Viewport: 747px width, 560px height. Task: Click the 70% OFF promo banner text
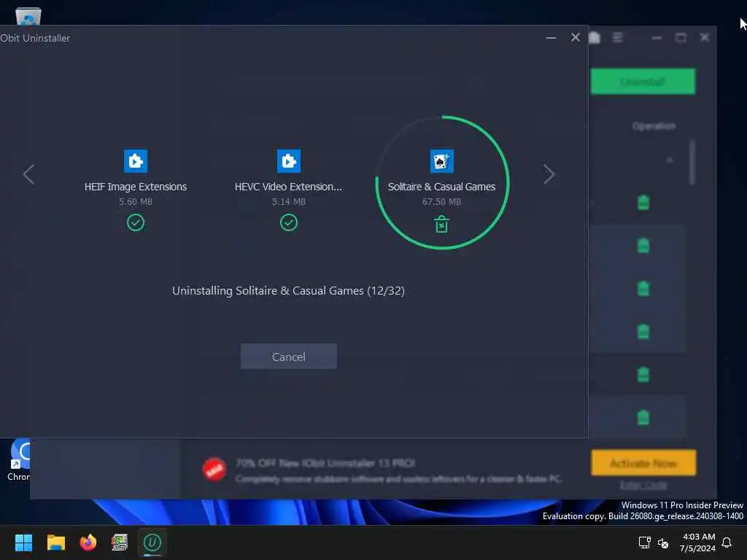click(x=325, y=463)
